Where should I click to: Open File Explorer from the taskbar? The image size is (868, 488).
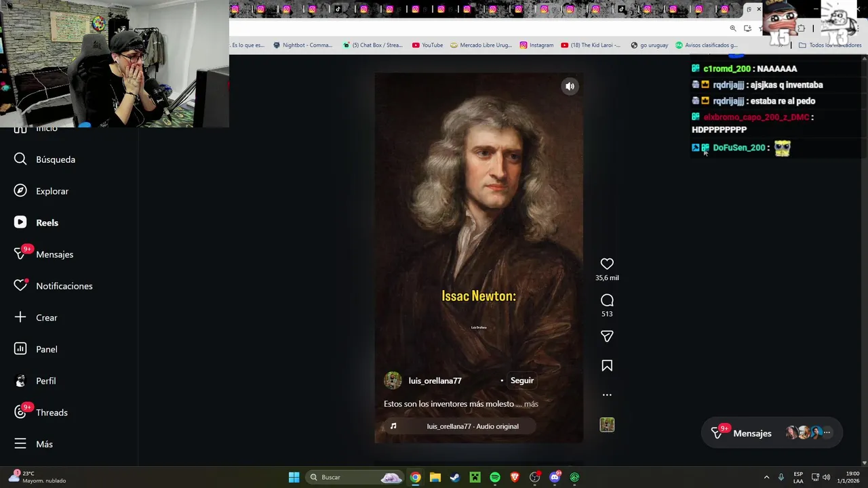(435, 477)
